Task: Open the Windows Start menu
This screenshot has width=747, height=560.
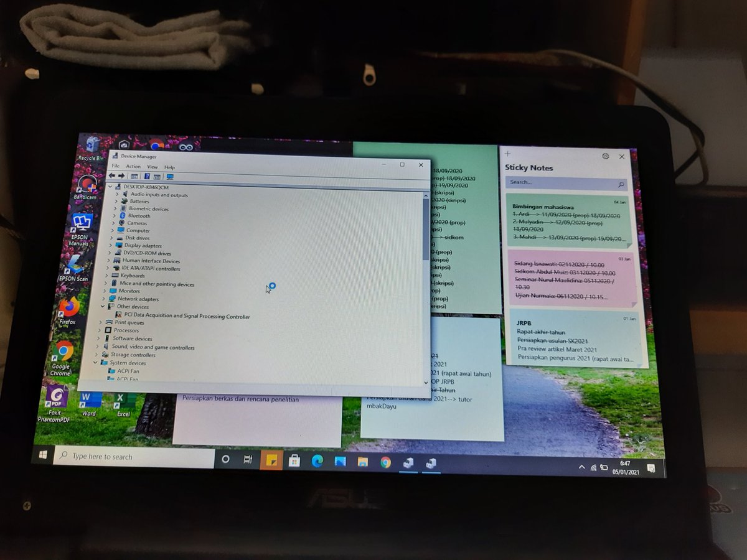Action: coord(43,455)
